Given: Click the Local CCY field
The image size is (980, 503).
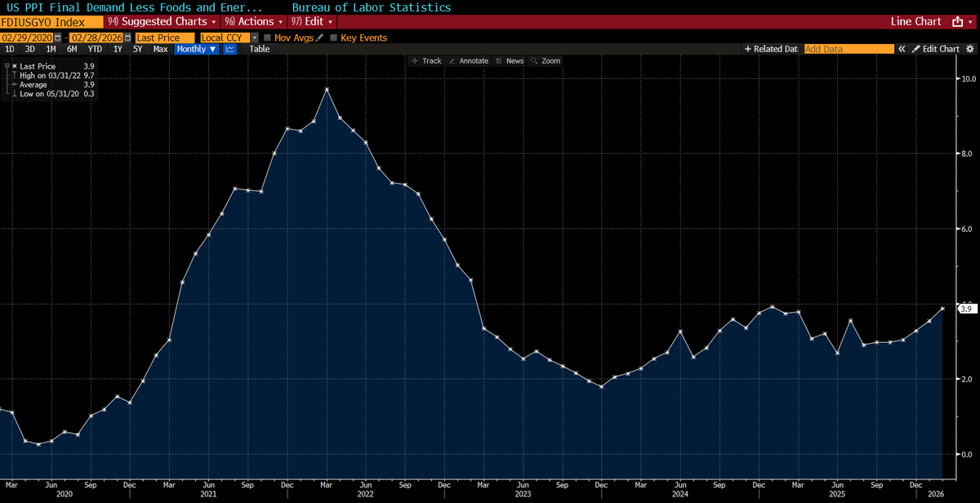Looking at the screenshot, I should pos(225,38).
